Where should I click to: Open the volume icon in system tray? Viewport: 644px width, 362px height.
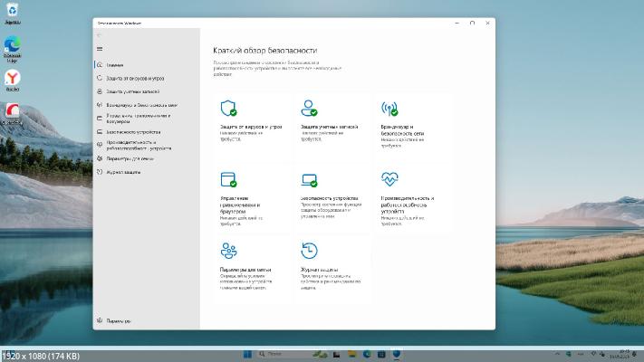602,354
